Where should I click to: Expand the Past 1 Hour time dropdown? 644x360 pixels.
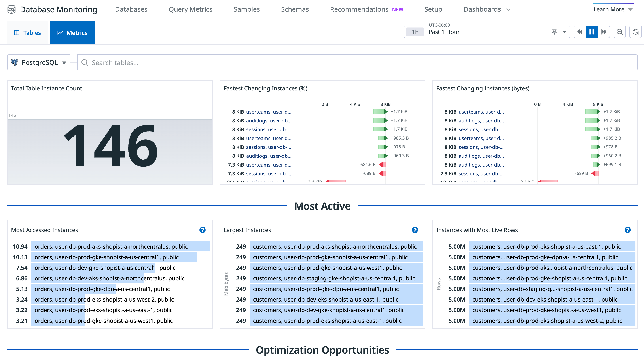tap(564, 32)
